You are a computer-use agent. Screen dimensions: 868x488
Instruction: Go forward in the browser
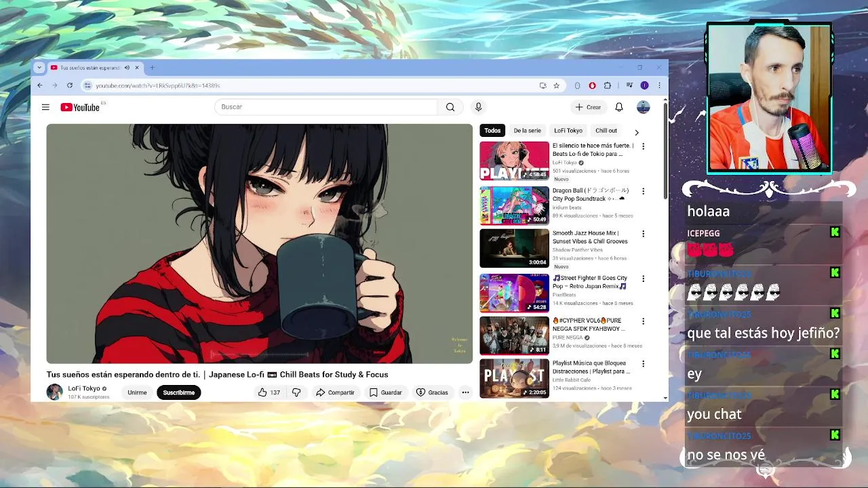click(55, 85)
